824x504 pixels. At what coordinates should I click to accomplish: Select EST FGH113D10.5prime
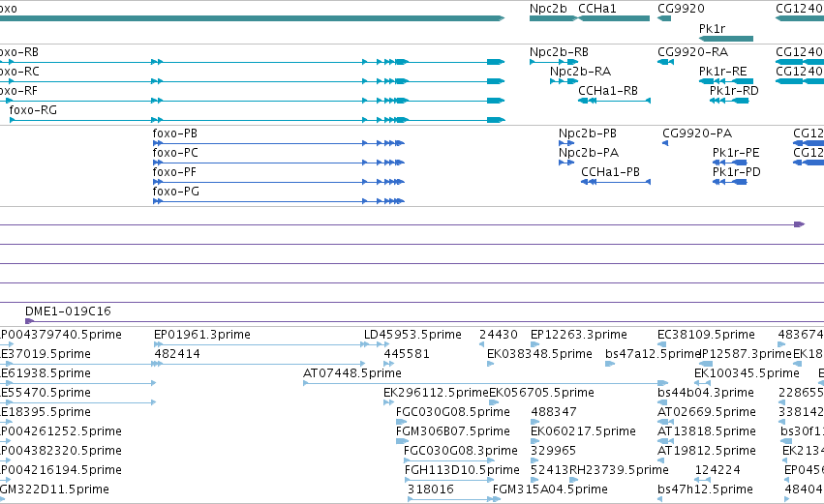462,471
